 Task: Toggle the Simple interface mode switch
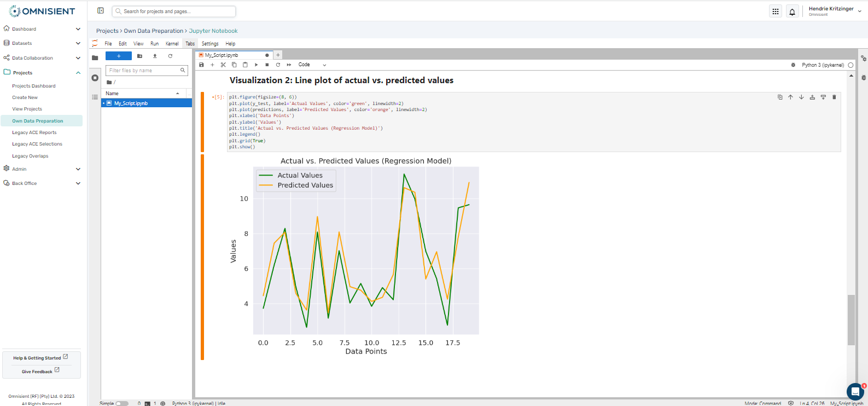pos(121,403)
